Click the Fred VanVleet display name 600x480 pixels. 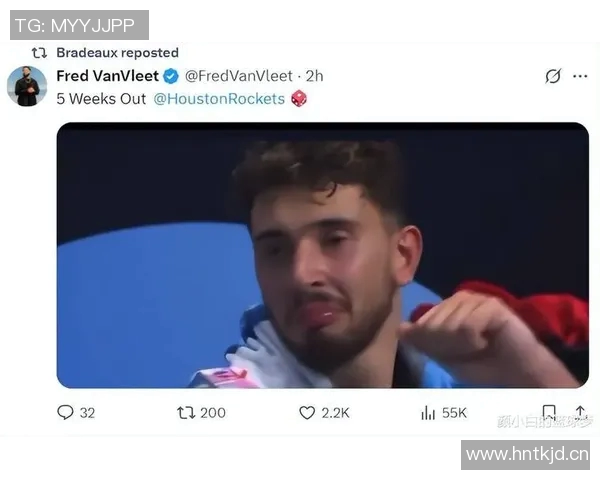(108, 76)
